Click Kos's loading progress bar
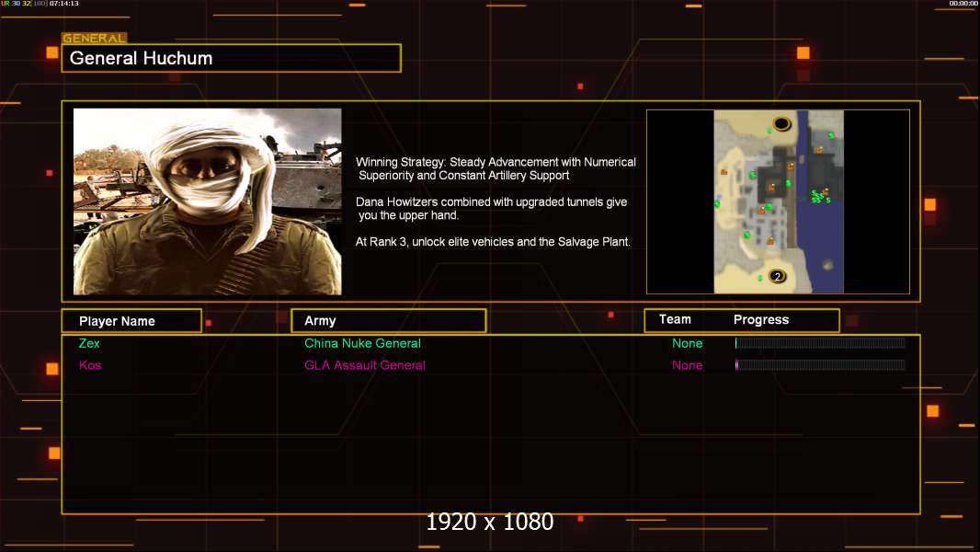 (x=820, y=365)
